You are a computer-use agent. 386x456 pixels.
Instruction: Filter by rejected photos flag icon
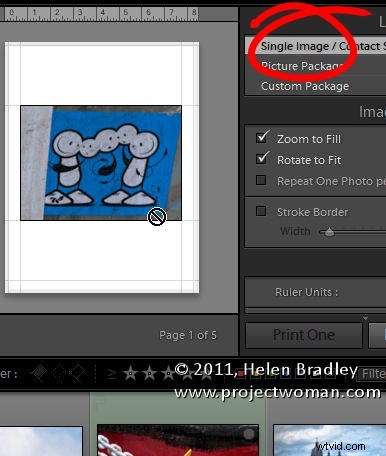point(77,373)
